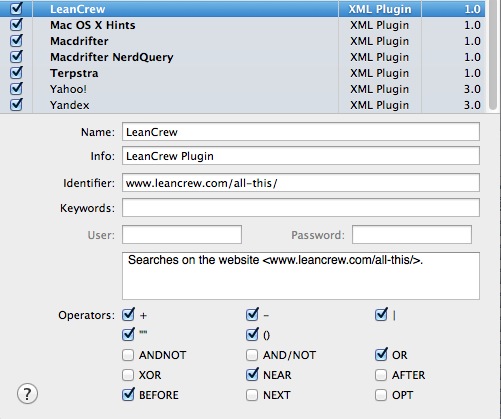Enable the AND/NOT operator checkbox

point(252,355)
